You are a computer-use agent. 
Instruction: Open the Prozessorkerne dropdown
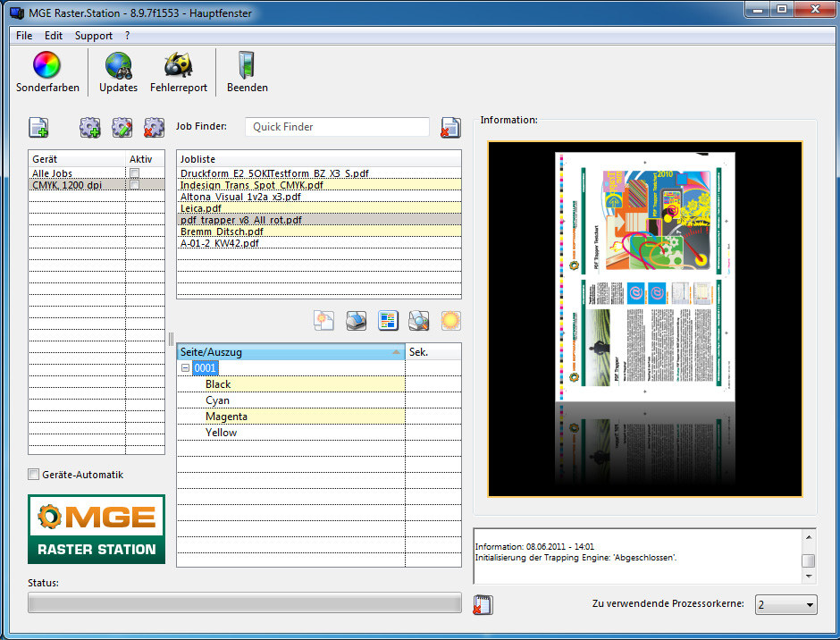click(x=785, y=604)
